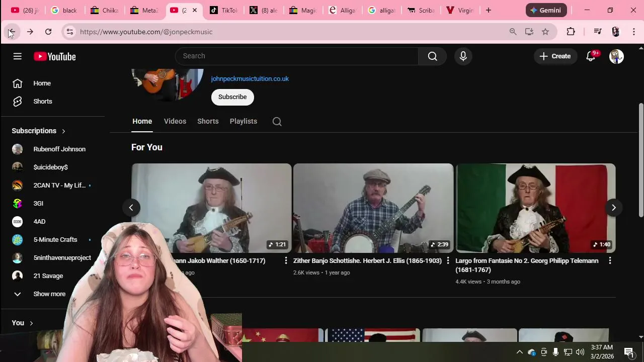The height and width of the screenshot is (362, 644).
Task: Click the taskbar volume speaker icon
Action: pyautogui.click(x=580, y=352)
